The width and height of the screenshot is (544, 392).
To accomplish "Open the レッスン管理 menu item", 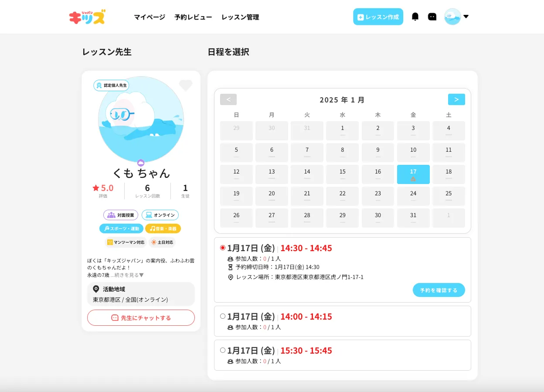I will [240, 17].
